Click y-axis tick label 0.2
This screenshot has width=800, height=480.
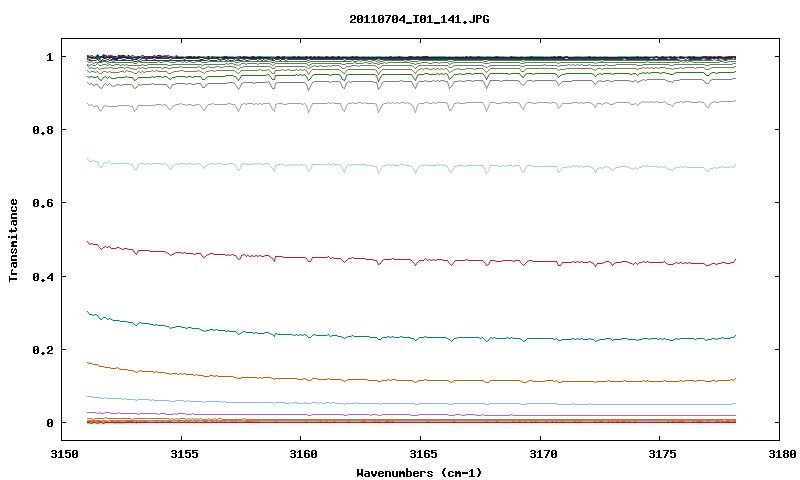(x=43, y=350)
